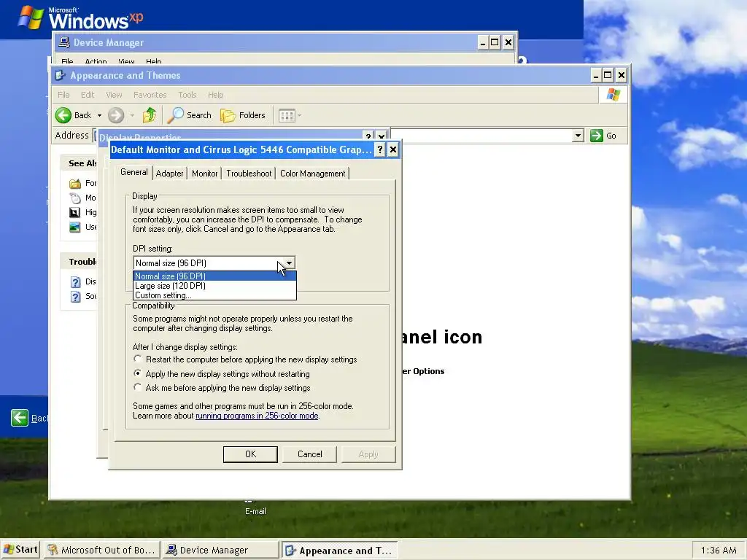Click the Fonts folder icon in See Also
The height and width of the screenshot is (560, 747).
click(75, 183)
